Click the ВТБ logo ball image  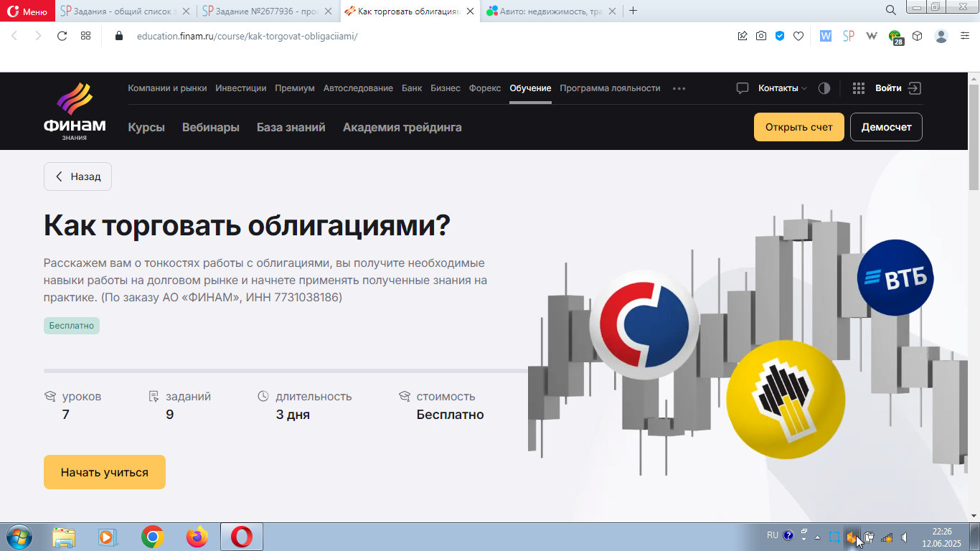tap(895, 278)
